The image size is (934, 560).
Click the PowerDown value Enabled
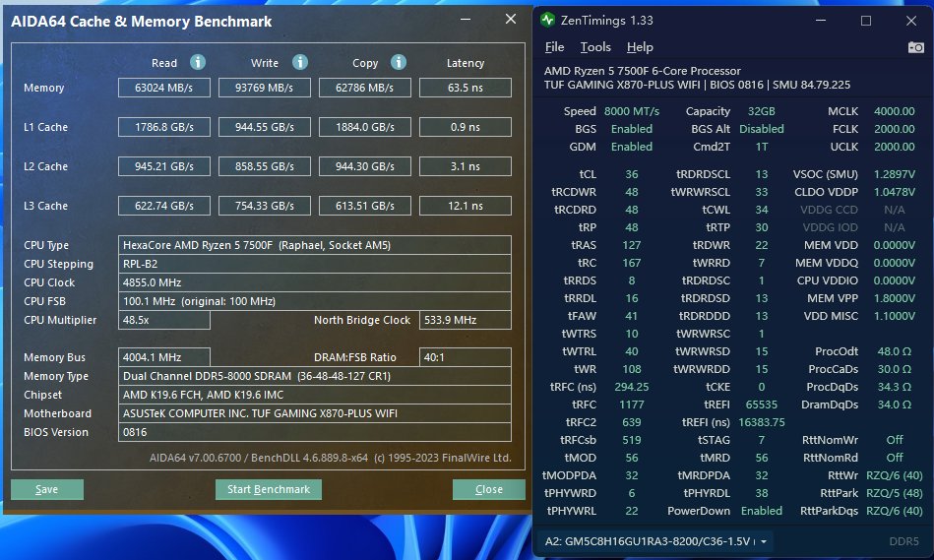(761, 511)
